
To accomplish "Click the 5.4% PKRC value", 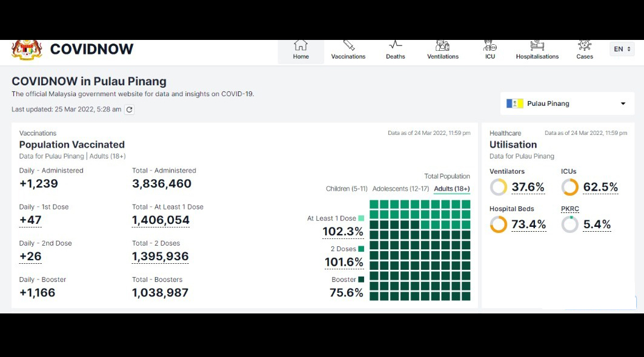I will click(597, 224).
